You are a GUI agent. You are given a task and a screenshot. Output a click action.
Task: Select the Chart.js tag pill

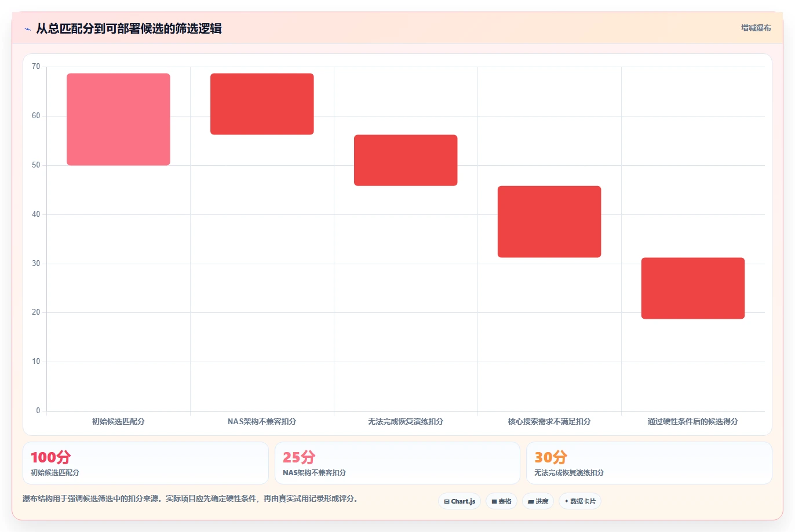(460, 501)
